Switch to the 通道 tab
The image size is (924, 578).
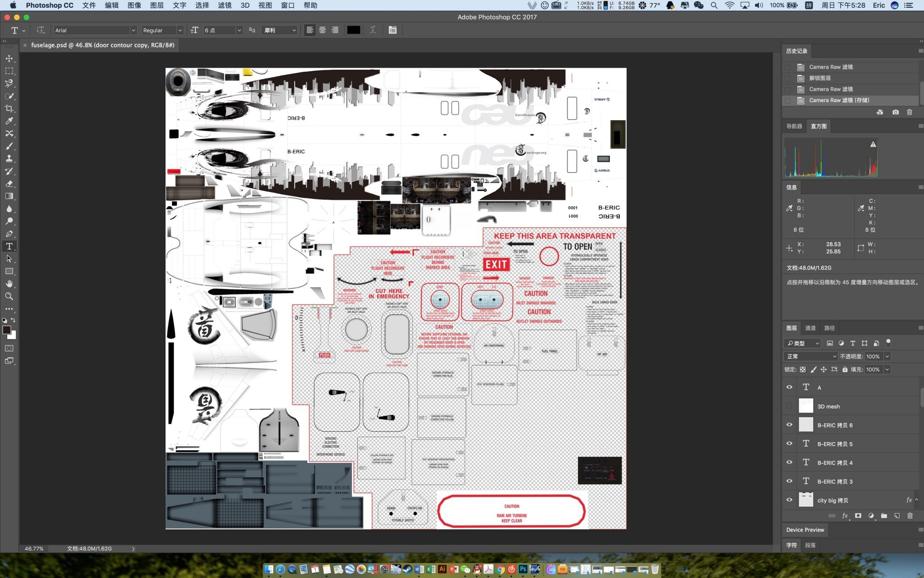(810, 328)
